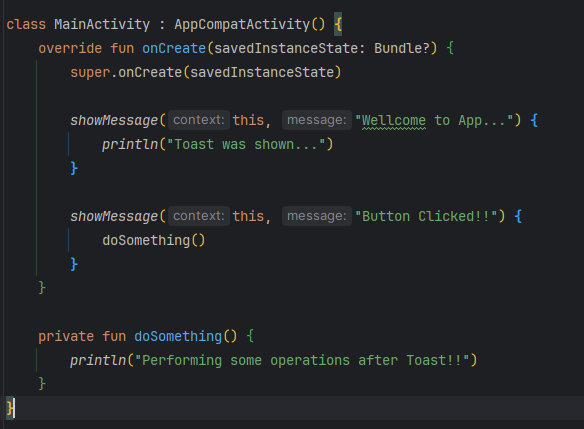Screen dimensions: 584x429
Task: Click 'println' before "Toast was shown..."
Action: [130, 144]
